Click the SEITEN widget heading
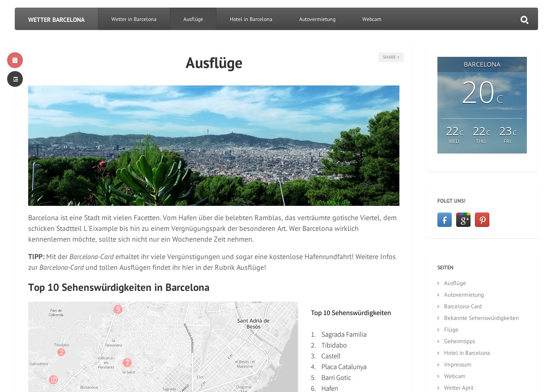547x392 pixels. pyautogui.click(x=445, y=268)
